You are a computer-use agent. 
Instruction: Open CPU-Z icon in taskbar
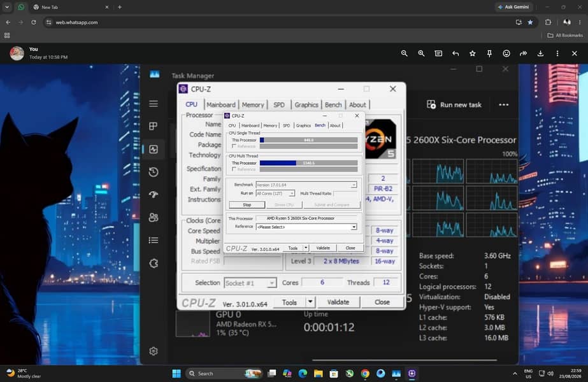[412, 373]
